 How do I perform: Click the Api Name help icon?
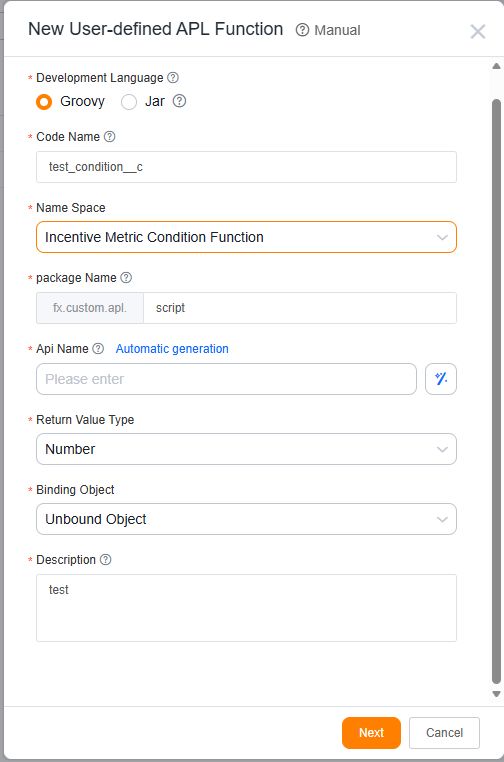point(98,348)
